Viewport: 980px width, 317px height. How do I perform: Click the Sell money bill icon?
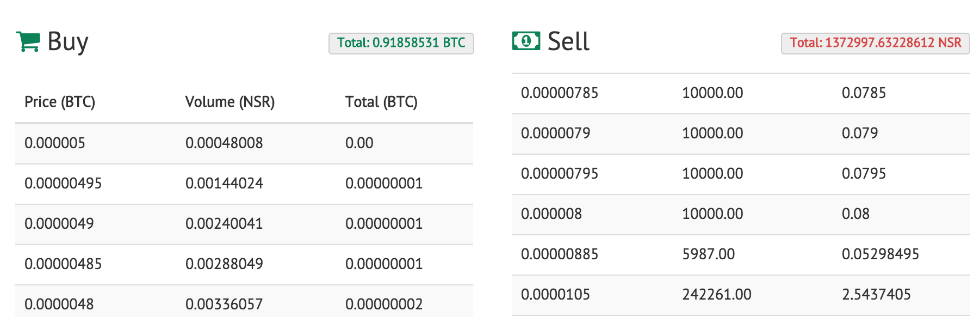click(526, 41)
